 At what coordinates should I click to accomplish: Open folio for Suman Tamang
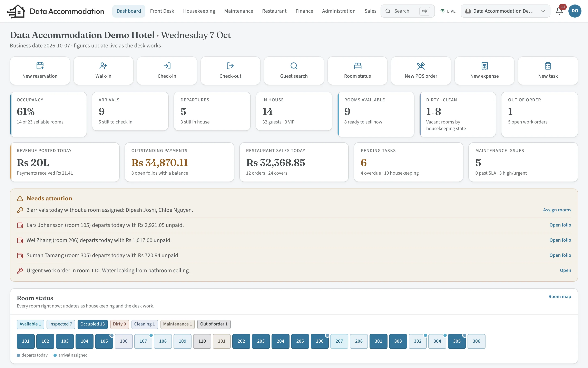(x=560, y=255)
